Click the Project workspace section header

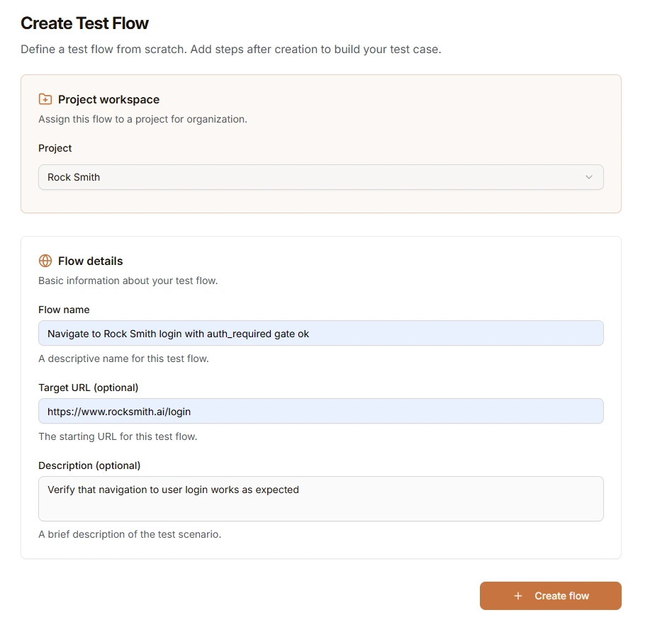108,99
